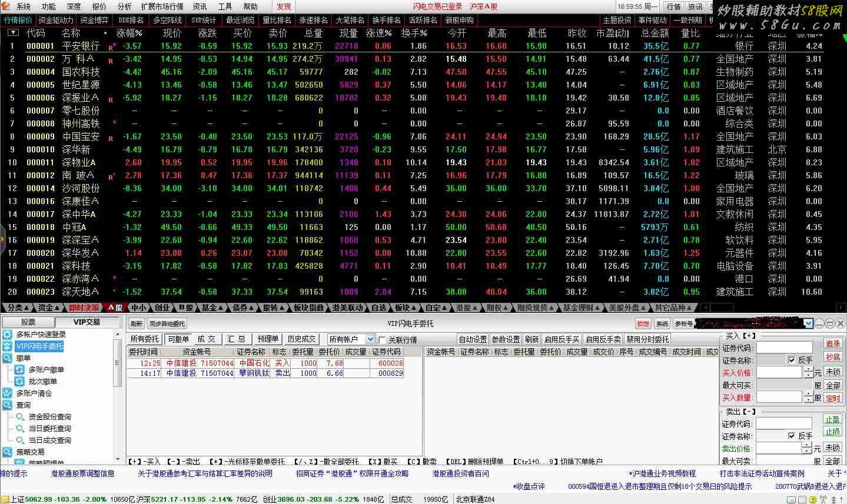Untick 反手 checkbox in the 卖出 panel

[x=791, y=436]
